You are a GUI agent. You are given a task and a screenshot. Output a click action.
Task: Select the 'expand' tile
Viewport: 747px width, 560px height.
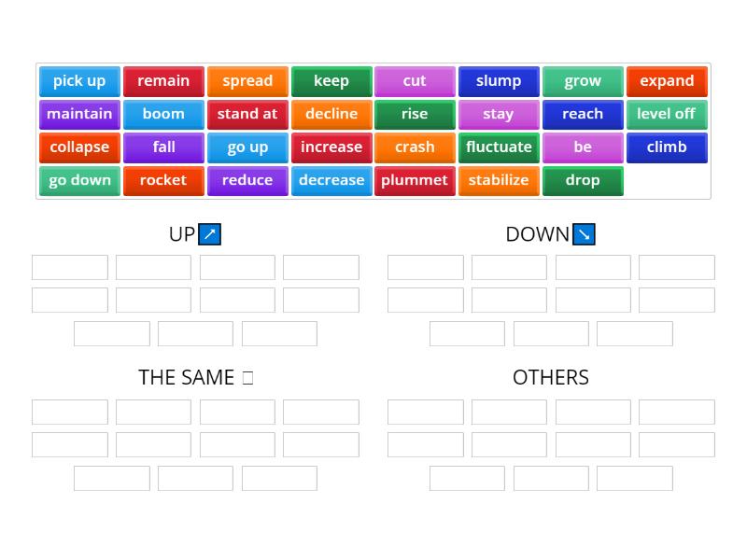click(667, 81)
